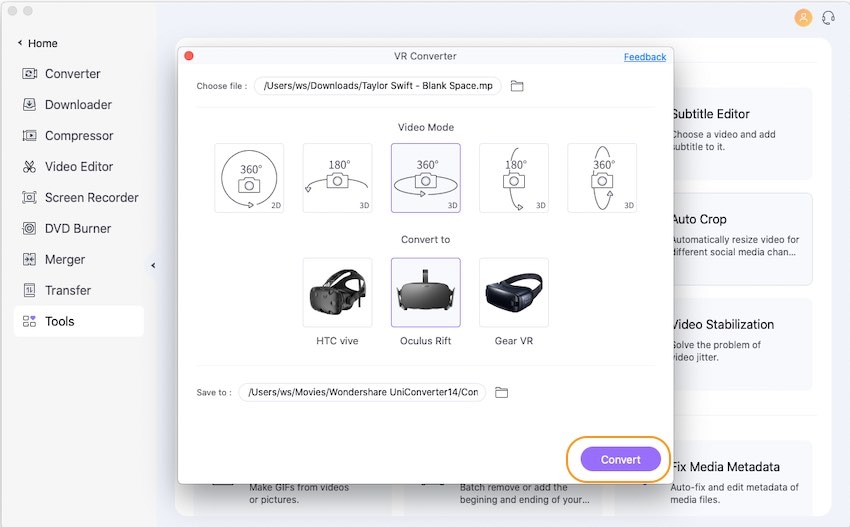
Task: Click the Video Editor scissors icon
Action: (29, 166)
